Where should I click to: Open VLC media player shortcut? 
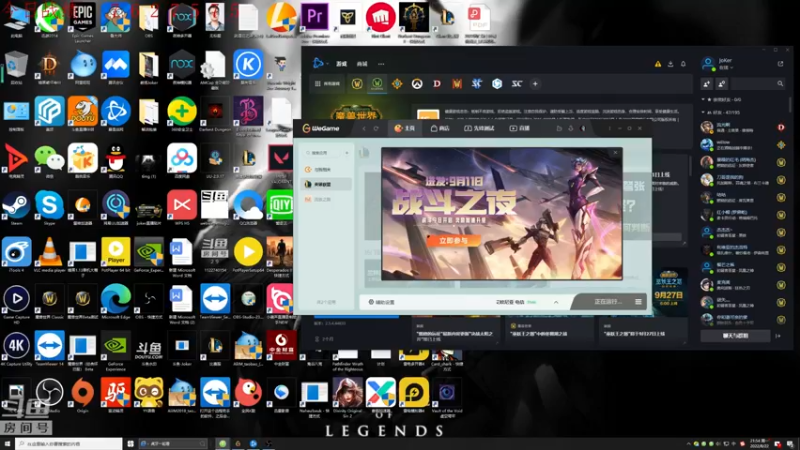pyautogui.click(x=49, y=255)
